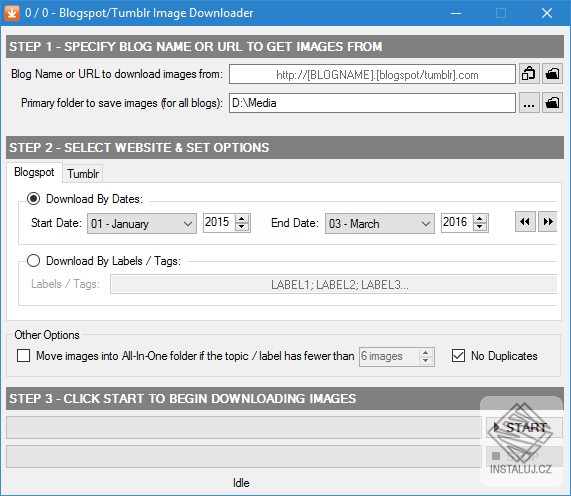Uncheck the No Duplicates checkbox

[x=458, y=355]
